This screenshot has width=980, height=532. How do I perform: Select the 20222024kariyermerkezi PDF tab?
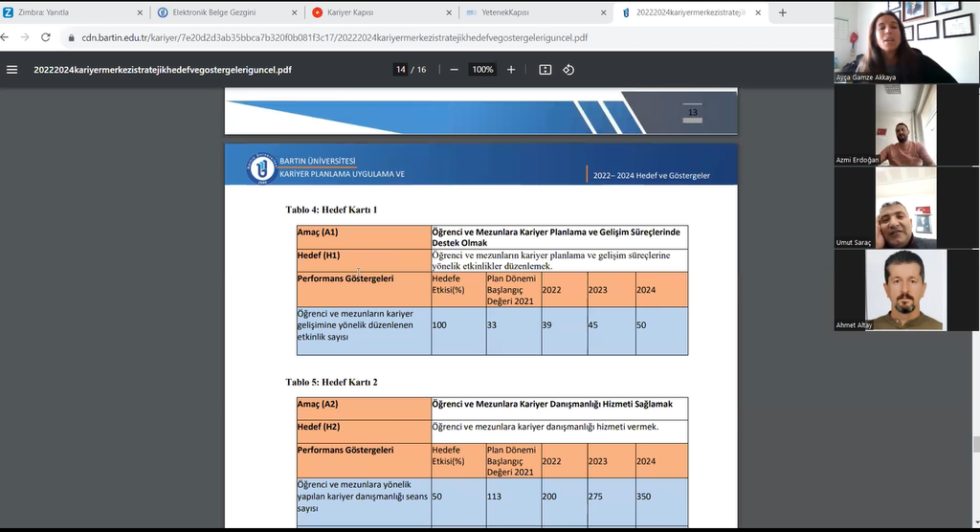click(x=691, y=12)
